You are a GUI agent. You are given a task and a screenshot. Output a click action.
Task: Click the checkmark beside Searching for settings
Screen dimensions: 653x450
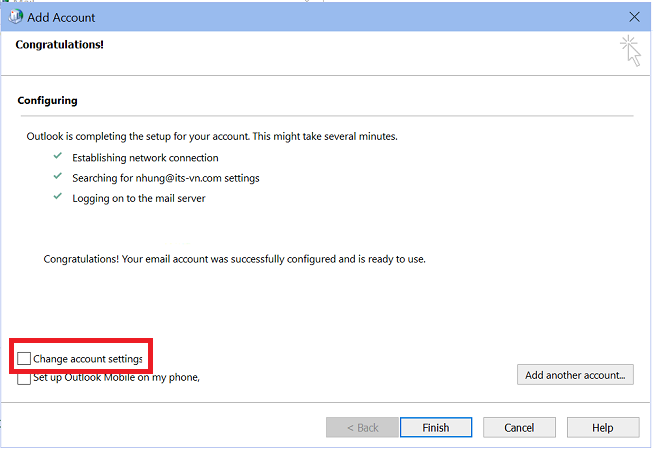coord(57,176)
